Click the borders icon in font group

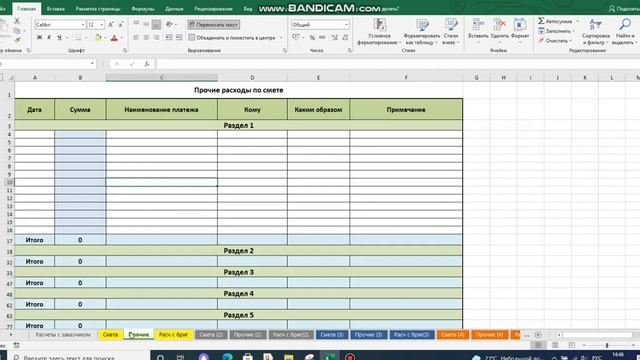click(78, 38)
